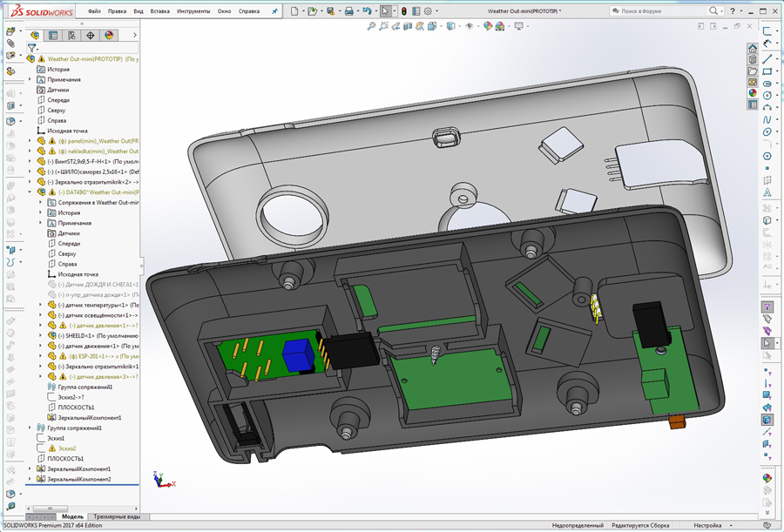This screenshot has height=532, width=784.
Task: Switch to FeatureManager design tree tab
Action: 35,35
